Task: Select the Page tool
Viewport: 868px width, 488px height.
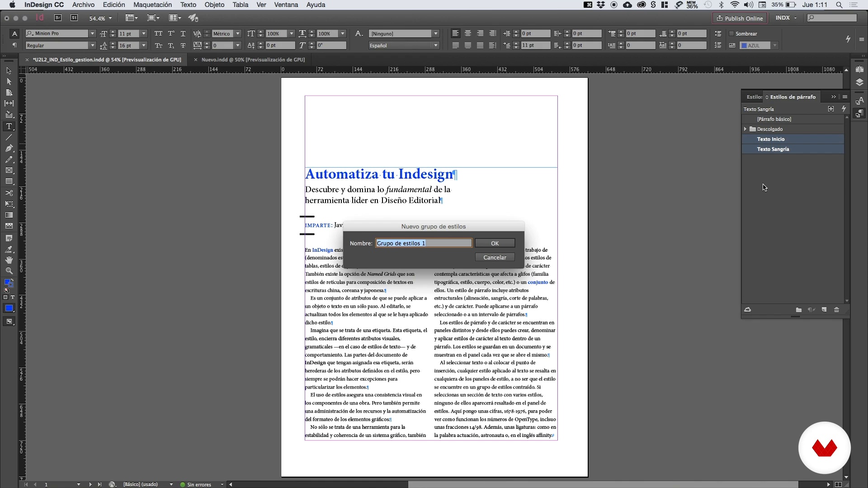Action: click(9, 92)
